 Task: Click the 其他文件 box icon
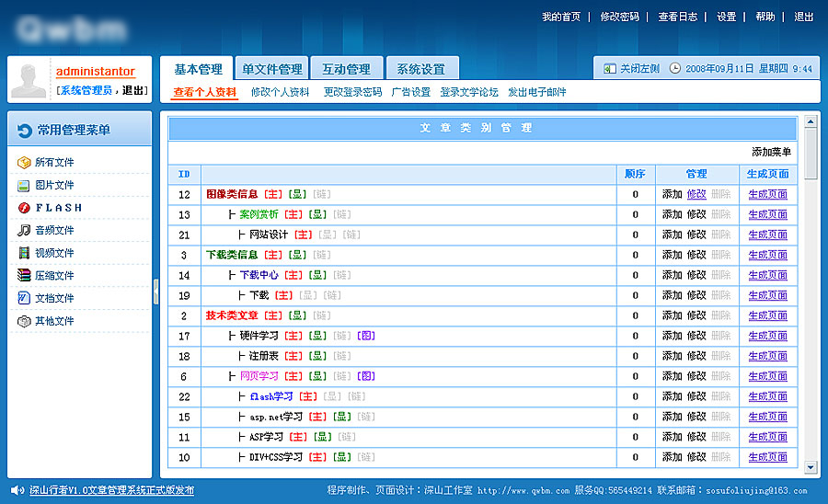pyautogui.click(x=24, y=321)
